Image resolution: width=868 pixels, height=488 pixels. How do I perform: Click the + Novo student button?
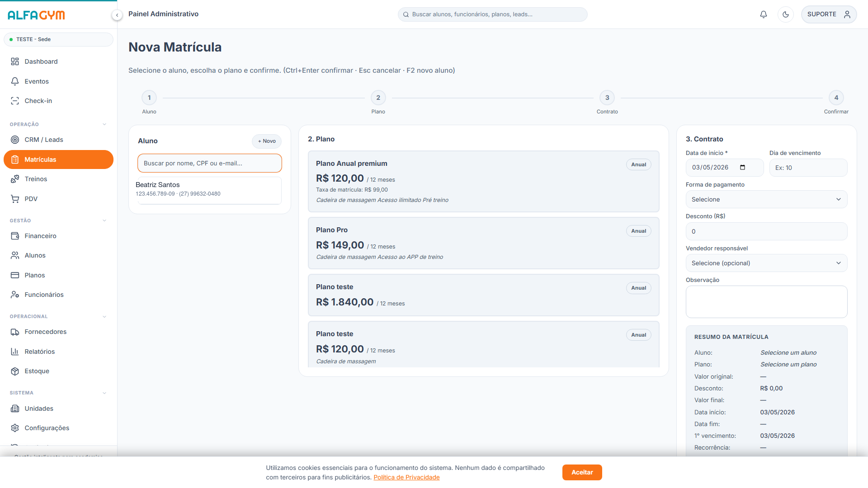coord(267,141)
